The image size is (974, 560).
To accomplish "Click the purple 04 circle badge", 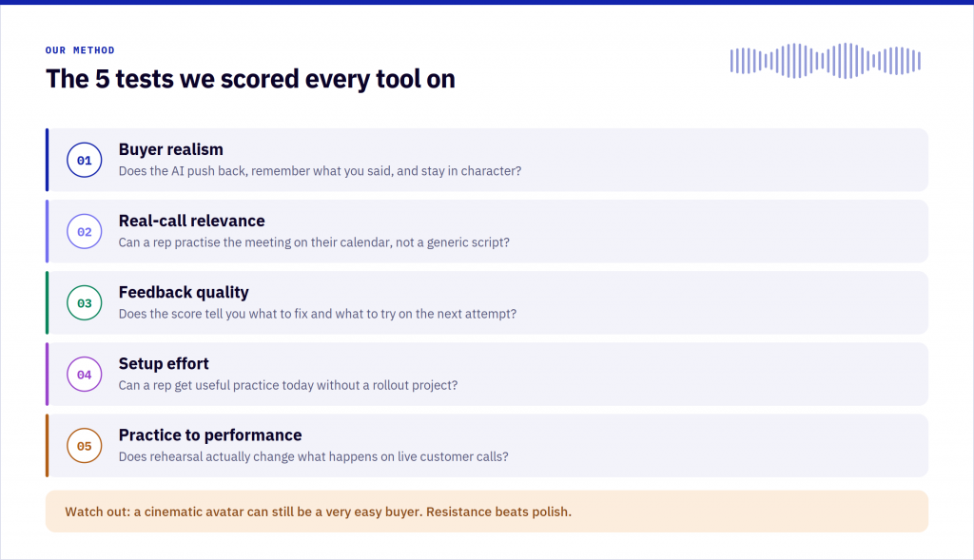I will [x=85, y=375].
